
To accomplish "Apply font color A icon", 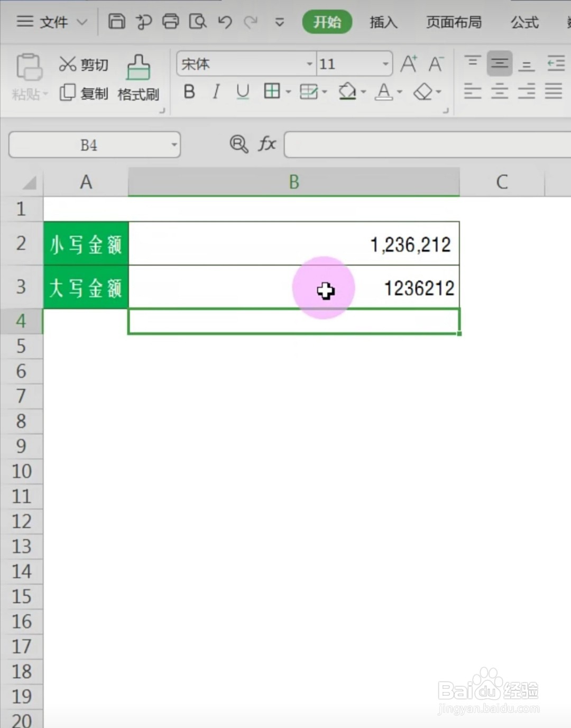I will pyautogui.click(x=384, y=92).
